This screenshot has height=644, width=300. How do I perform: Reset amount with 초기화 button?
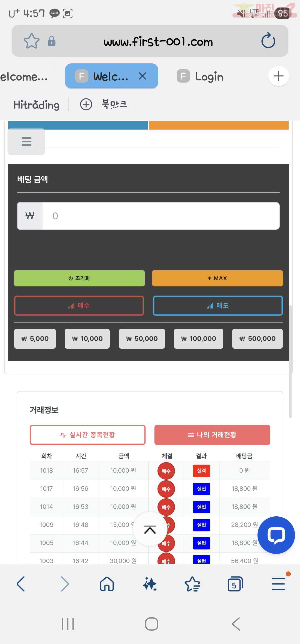pos(79,278)
